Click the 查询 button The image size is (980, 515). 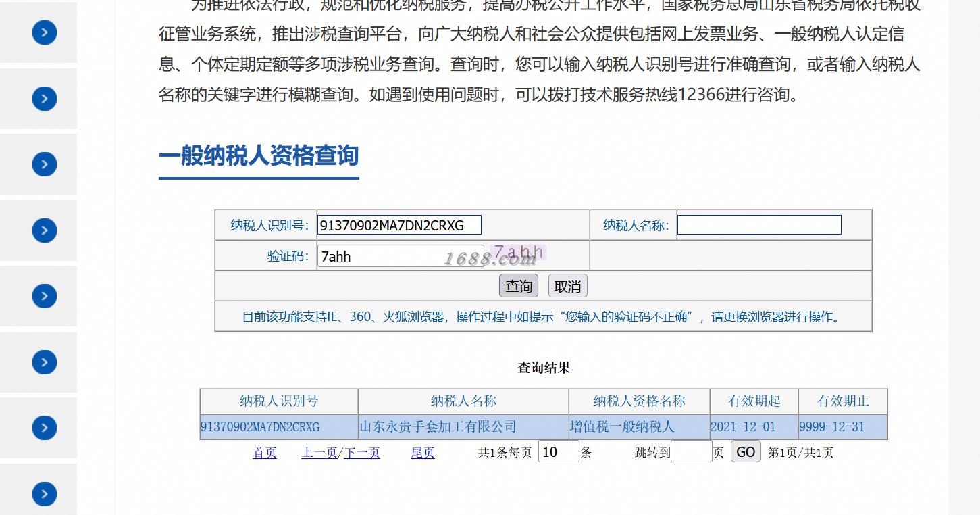(x=519, y=286)
